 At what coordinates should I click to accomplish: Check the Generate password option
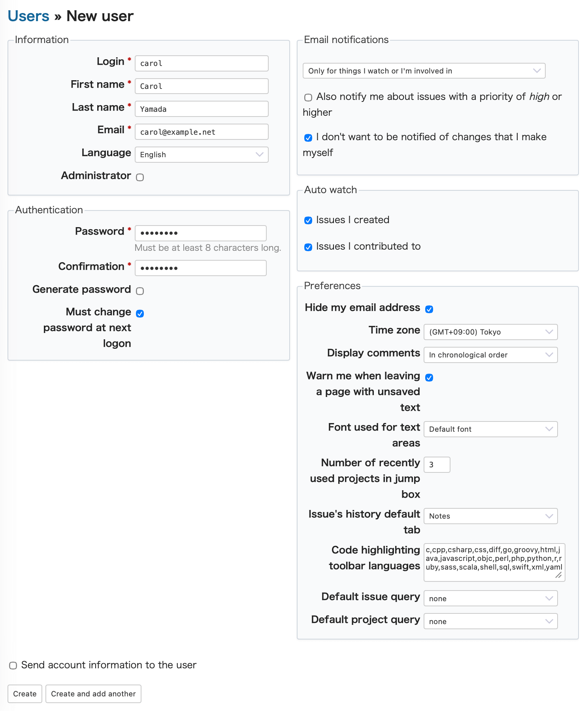[x=140, y=291]
